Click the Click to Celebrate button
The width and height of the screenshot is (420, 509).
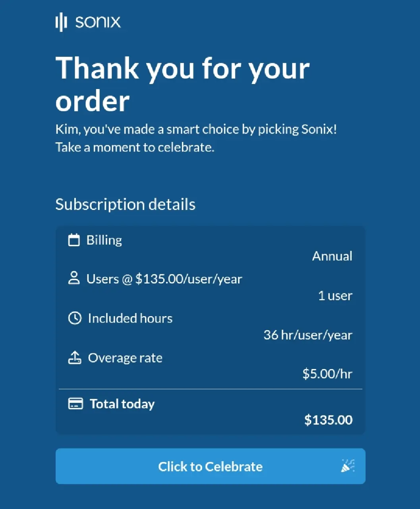(210, 466)
